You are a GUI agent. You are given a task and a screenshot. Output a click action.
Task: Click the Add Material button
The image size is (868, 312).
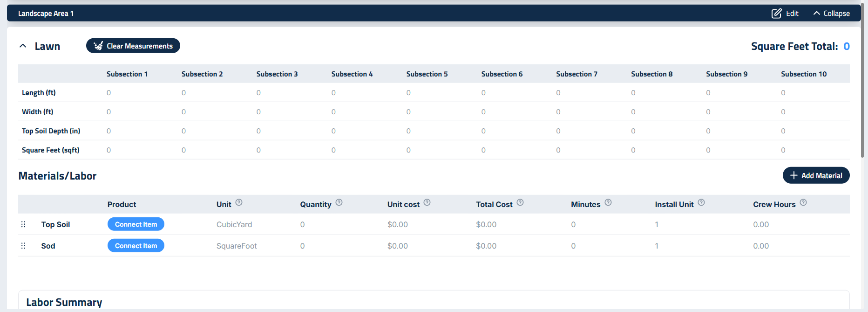click(x=816, y=175)
